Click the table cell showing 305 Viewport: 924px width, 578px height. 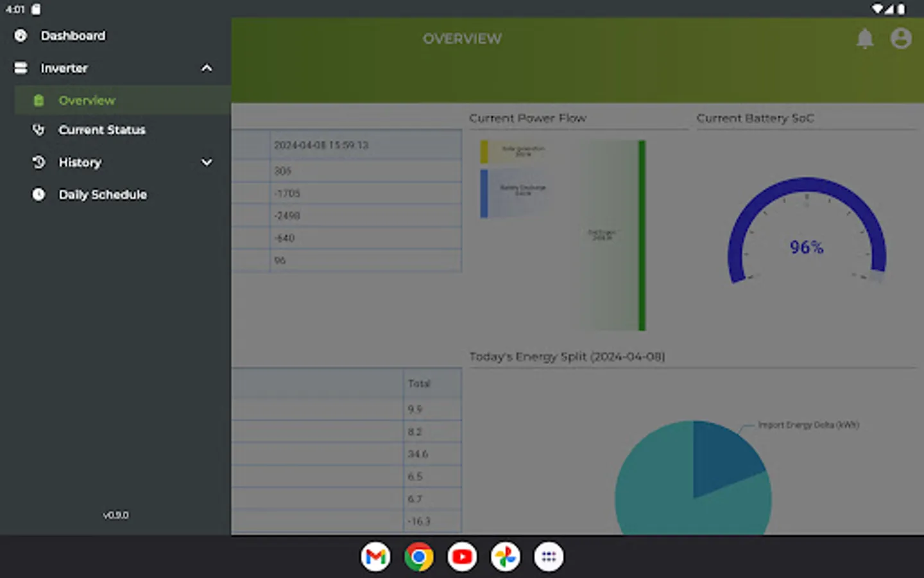coord(366,171)
